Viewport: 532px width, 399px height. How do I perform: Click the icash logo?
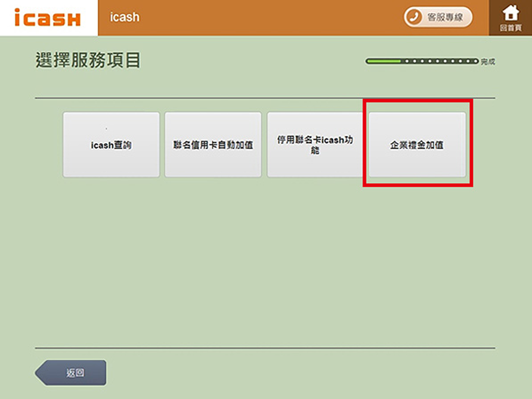click(48, 18)
